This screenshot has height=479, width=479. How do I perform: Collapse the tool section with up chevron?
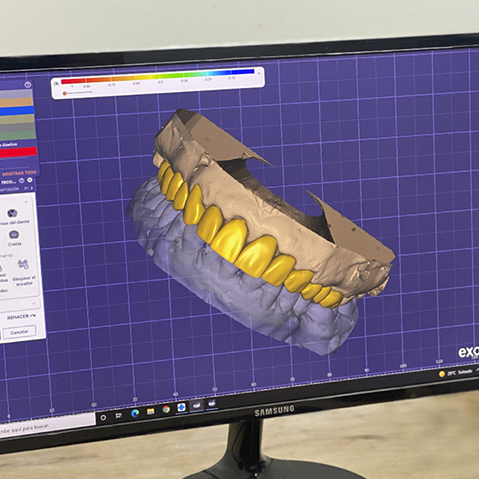[26, 202]
